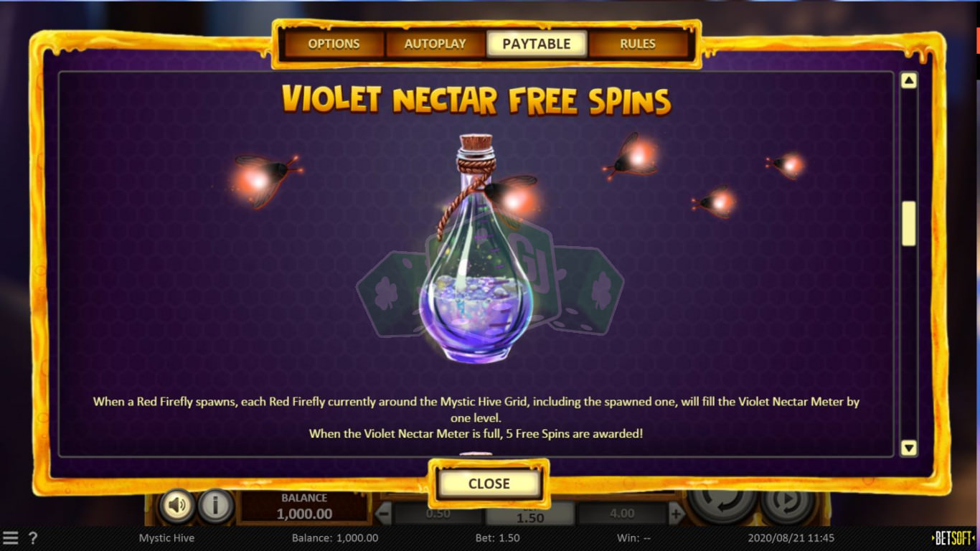Image resolution: width=980 pixels, height=551 pixels.
Task: Click the question mark help icon
Action: [x=32, y=537]
